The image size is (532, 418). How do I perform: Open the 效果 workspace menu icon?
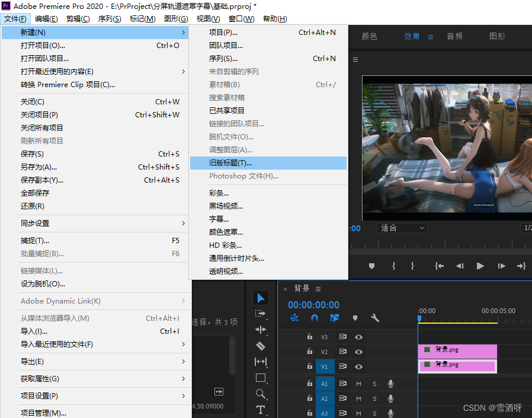pyautogui.click(x=431, y=37)
